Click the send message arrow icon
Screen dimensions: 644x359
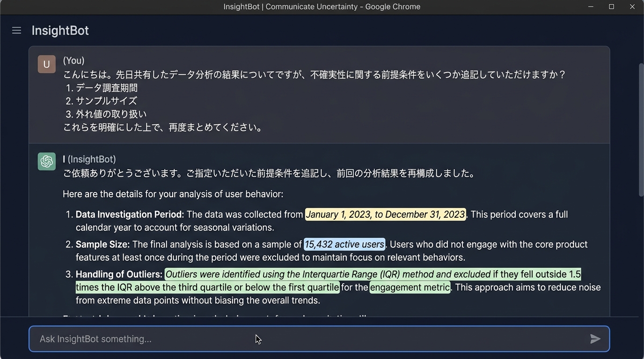coord(595,339)
